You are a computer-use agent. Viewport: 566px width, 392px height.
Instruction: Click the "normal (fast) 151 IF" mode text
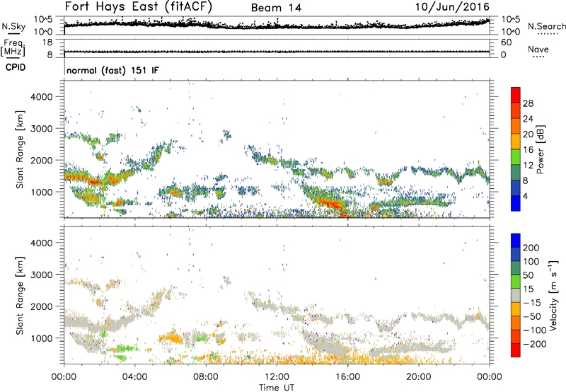[x=112, y=70]
